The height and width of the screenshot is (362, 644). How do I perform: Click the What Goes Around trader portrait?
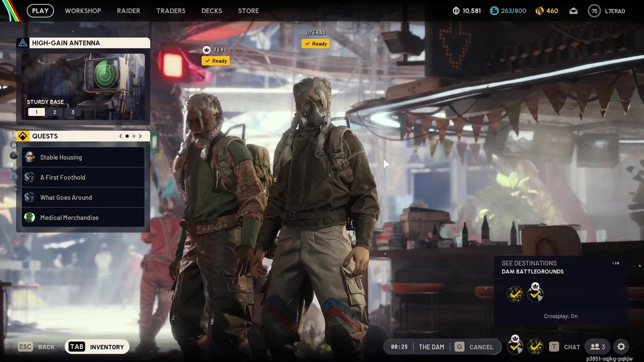30,198
